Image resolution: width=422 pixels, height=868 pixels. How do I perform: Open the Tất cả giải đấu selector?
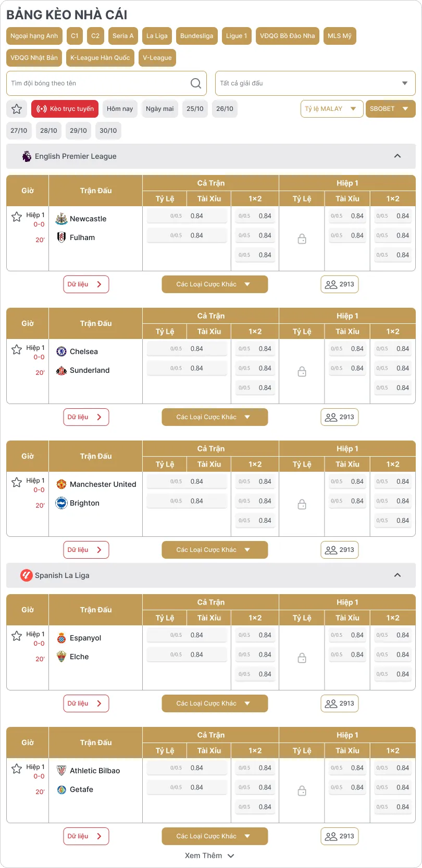click(315, 83)
